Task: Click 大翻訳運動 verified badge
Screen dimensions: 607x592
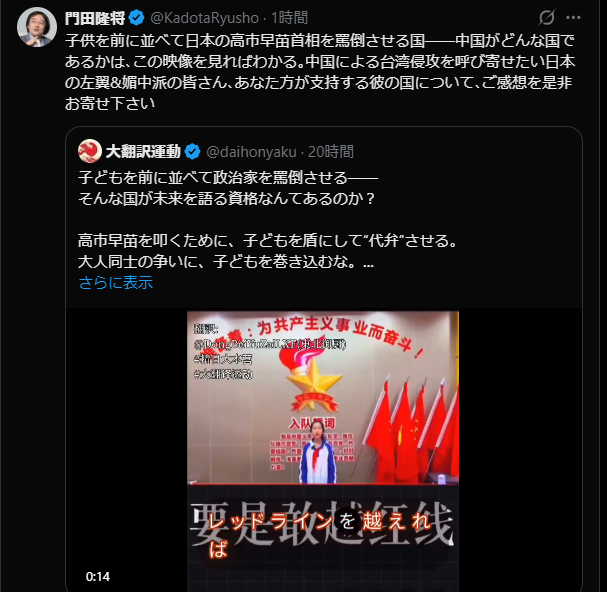Action: (x=192, y=151)
